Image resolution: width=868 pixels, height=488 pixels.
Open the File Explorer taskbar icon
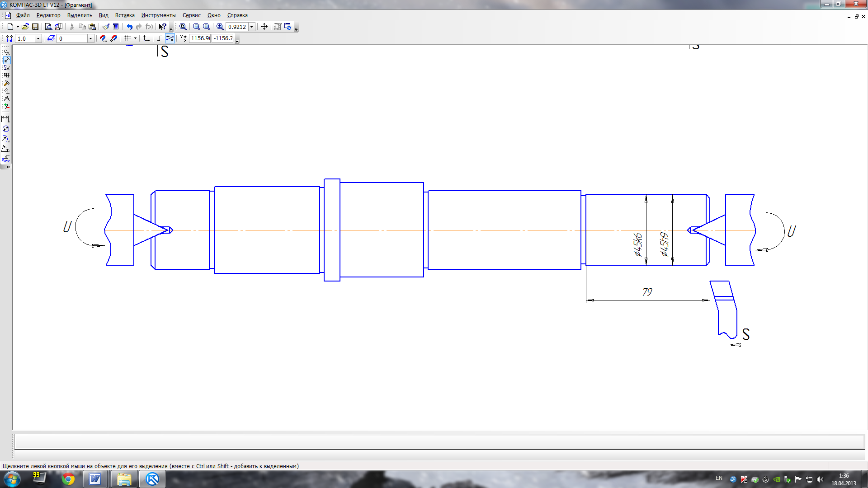pyautogui.click(x=124, y=479)
